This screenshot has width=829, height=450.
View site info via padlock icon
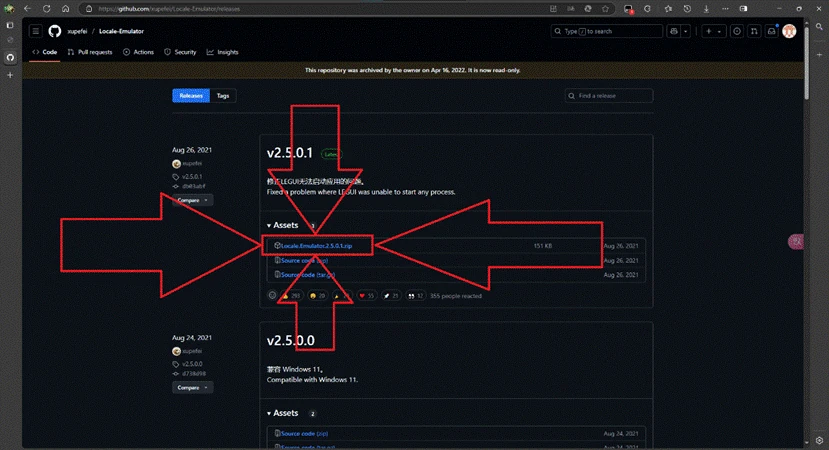point(89,9)
